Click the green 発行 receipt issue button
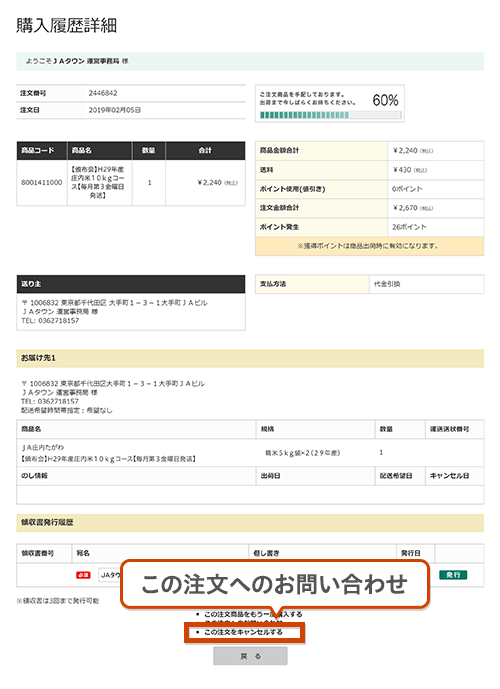 click(x=453, y=575)
